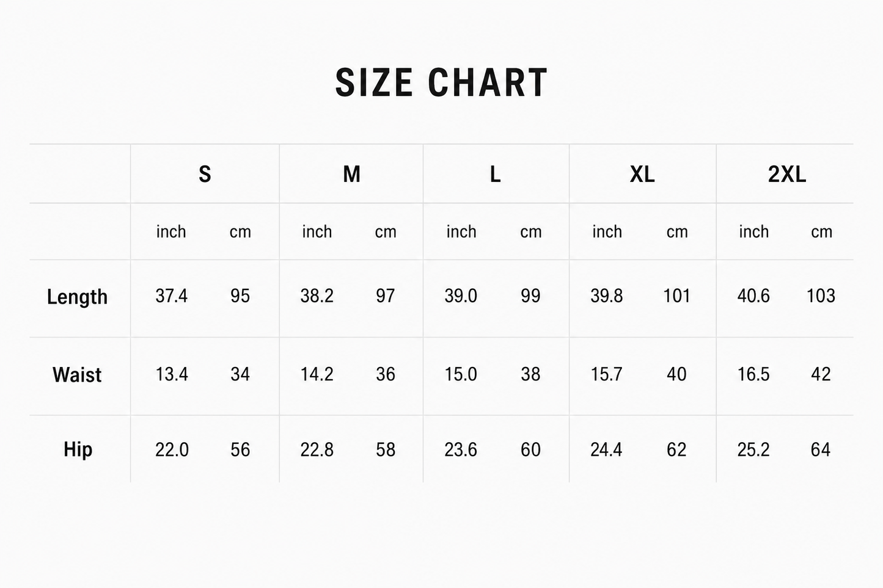
Task: Click the SIZE CHART title
Action: (441, 82)
